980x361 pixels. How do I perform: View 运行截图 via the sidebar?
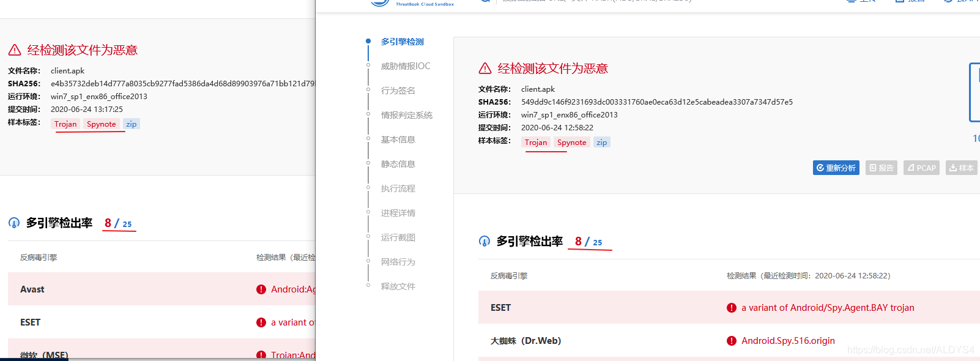point(398,237)
